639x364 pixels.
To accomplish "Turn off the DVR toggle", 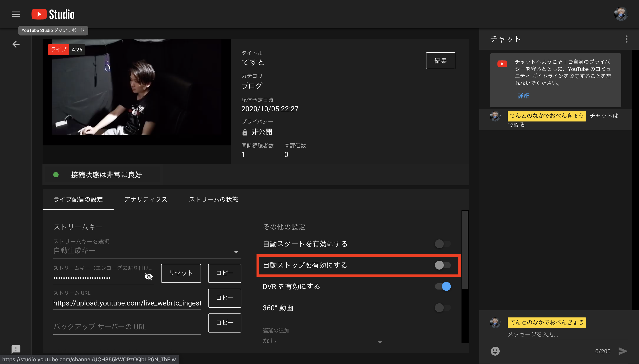I will [443, 286].
